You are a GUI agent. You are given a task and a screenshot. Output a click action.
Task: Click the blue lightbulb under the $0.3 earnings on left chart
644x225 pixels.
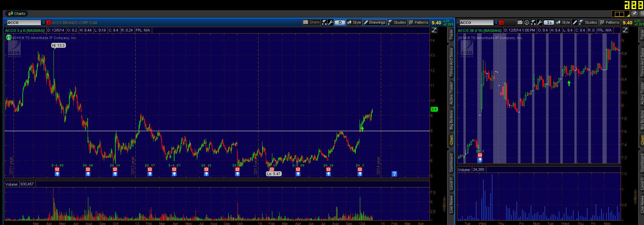360,174
